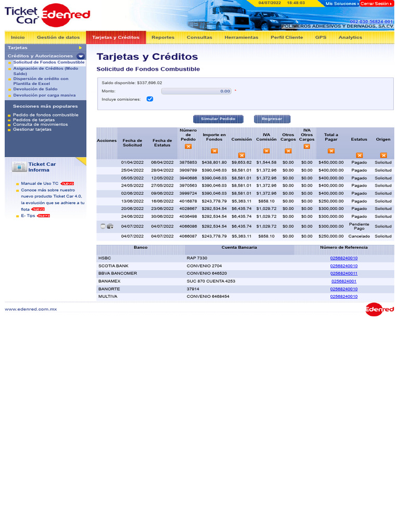Click BANORTE reference number link
The width and height of the screenshot is (399, 532).
pyautogui.click(x=344, y=289)
